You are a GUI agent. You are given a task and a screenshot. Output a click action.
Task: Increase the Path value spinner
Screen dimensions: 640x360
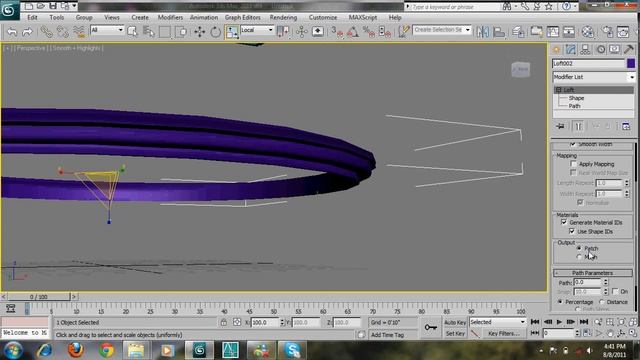click(606, 280)
